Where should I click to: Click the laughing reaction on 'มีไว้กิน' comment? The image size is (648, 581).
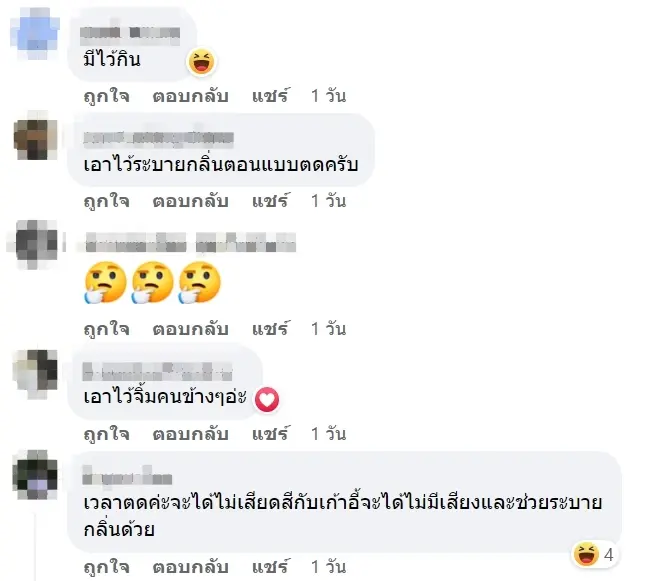coord(201,62)
